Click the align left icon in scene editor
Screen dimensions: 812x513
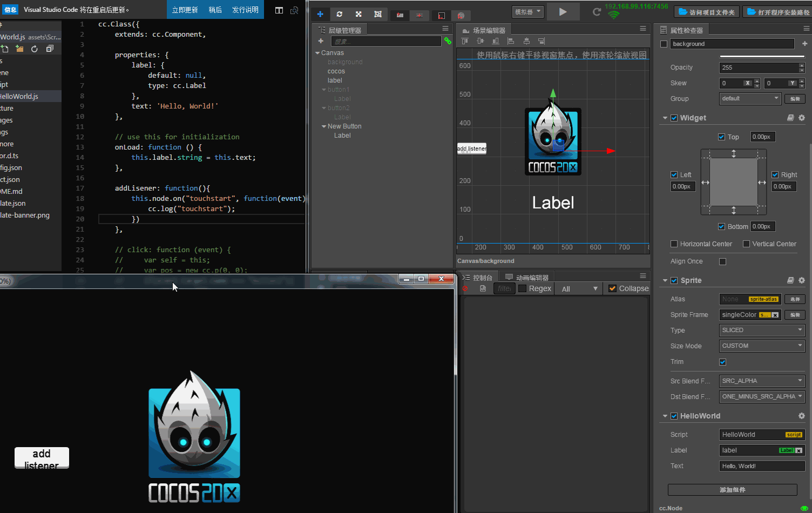coord(511,41)
